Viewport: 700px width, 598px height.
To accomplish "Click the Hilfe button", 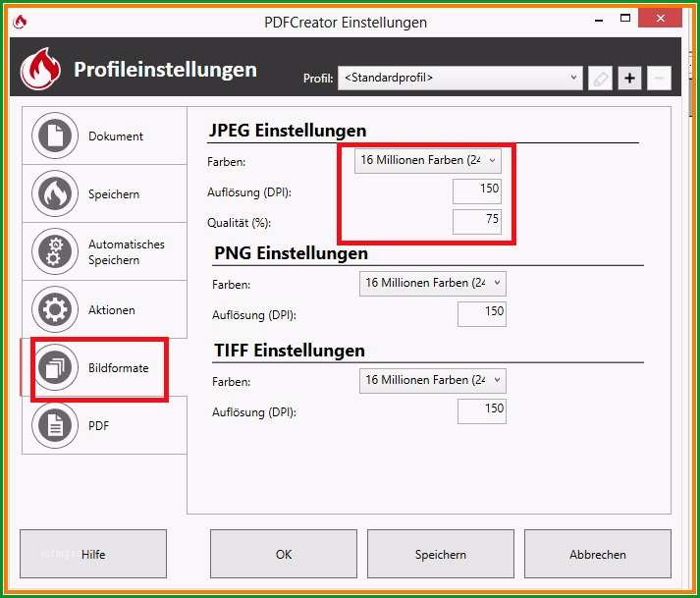I will coord(93,554).
